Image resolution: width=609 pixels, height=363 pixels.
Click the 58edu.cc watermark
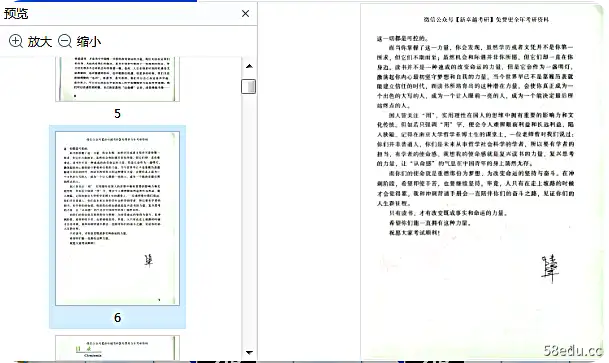tap(572, 351)
